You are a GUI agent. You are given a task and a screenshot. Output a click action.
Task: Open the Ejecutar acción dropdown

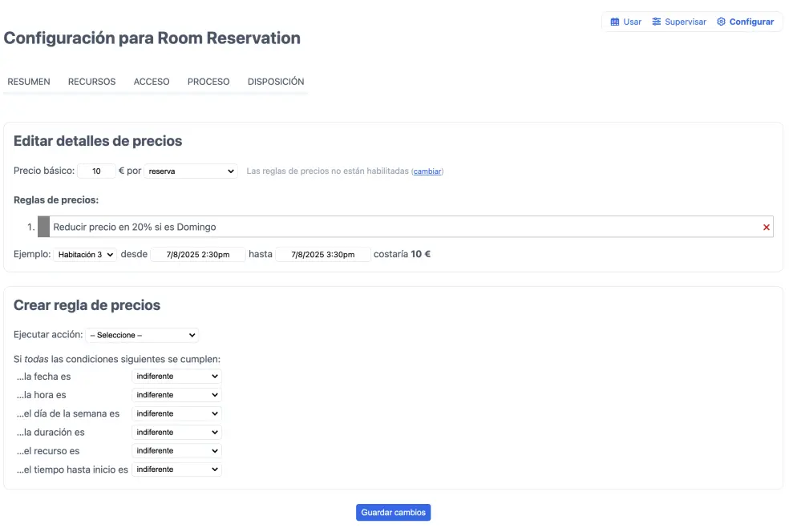[142, 335]
